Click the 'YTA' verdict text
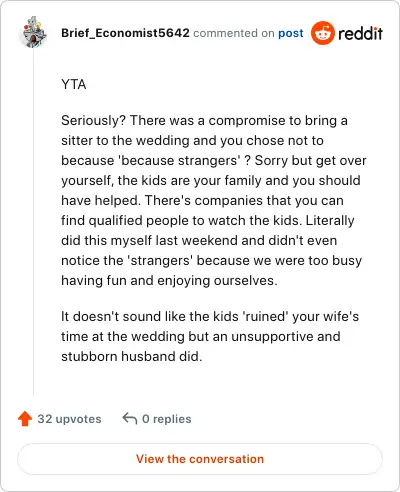 point(74,85)
